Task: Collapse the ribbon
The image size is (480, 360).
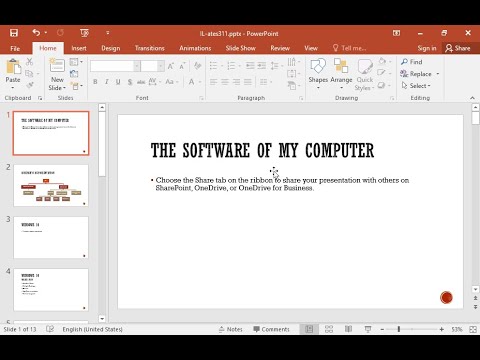Action: [472, 98]
